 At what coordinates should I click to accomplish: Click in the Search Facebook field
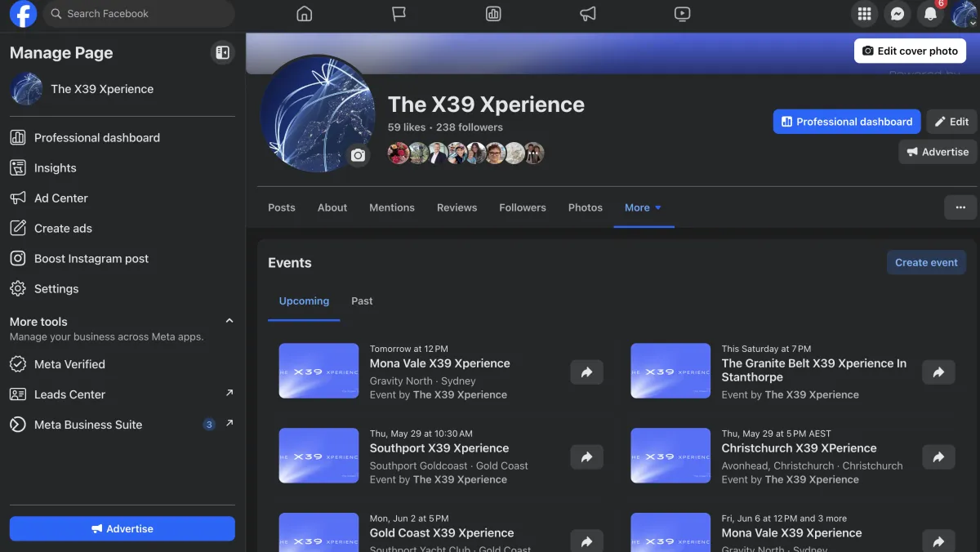pyautogui.click(x=139, y=14)
